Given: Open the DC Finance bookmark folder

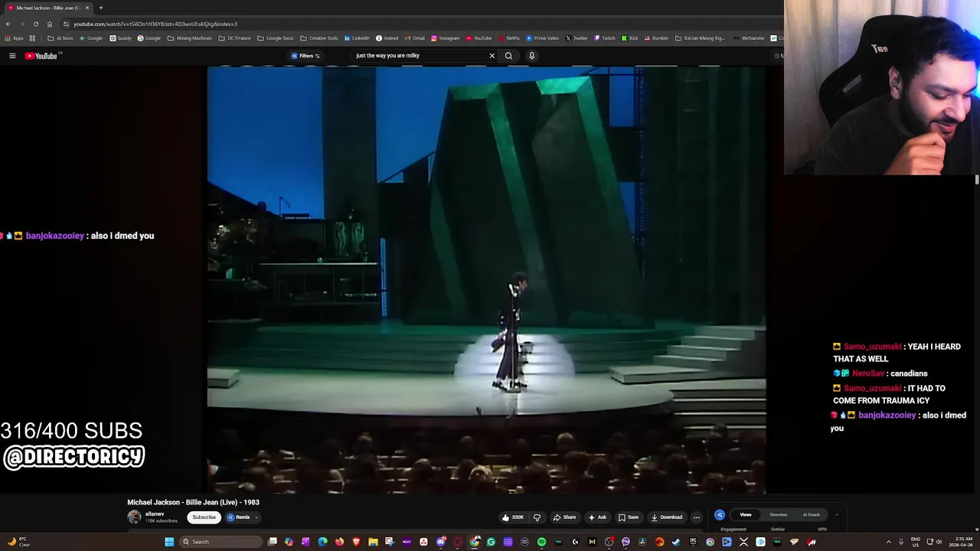Looking at the screenshot, I should (234, 38).
